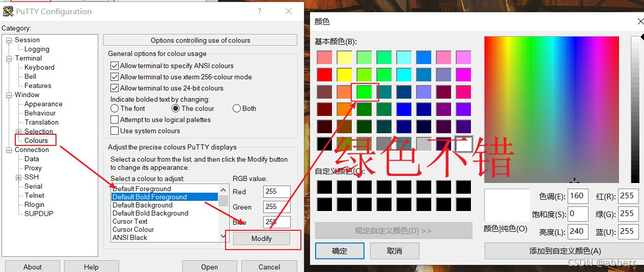Select Cursor Colour in colour list
This screenshot has height=272, width=644.
165,229
